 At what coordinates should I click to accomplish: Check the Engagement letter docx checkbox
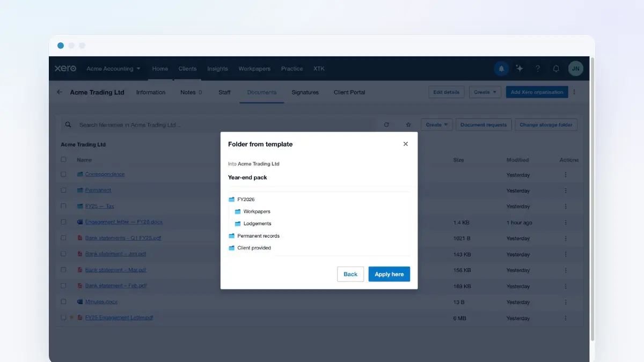point(64,221)
